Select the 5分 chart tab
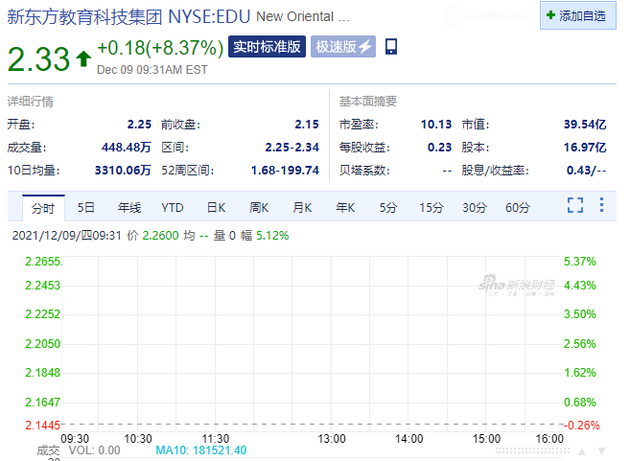 point(388,208)
